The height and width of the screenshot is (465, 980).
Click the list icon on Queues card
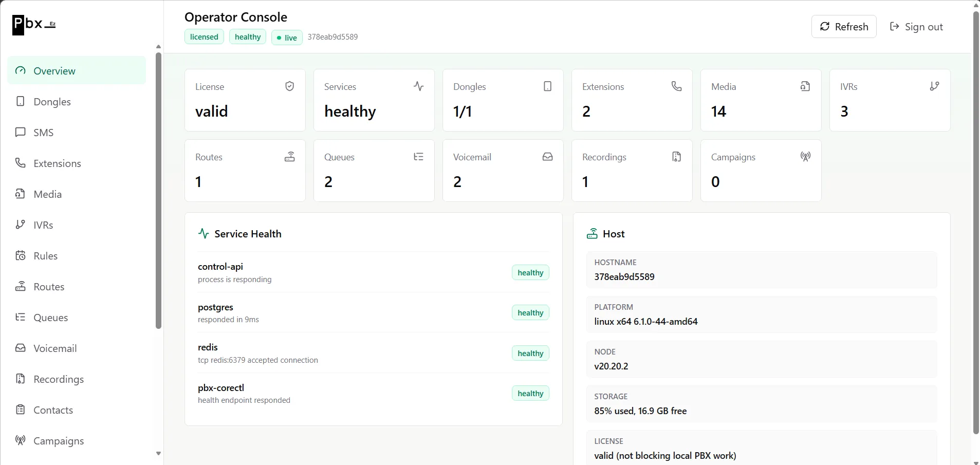[x=419, y=157]
